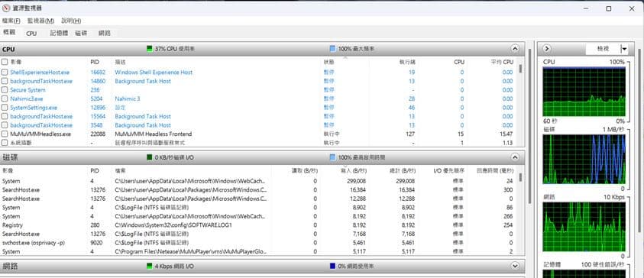
Task: Check the NahimicS.exe process checkbox
Action: [5, 99]
